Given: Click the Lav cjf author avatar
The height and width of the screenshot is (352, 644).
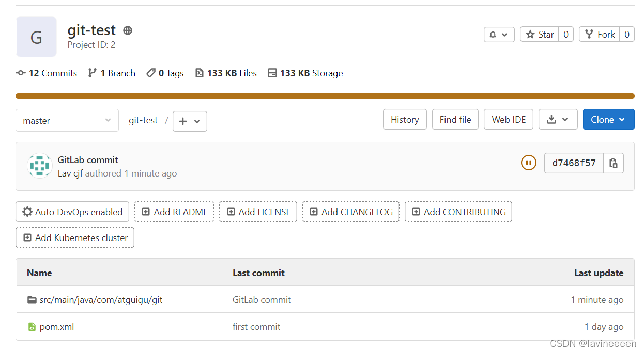Looking at the screenshot, I should coord(39,166).
